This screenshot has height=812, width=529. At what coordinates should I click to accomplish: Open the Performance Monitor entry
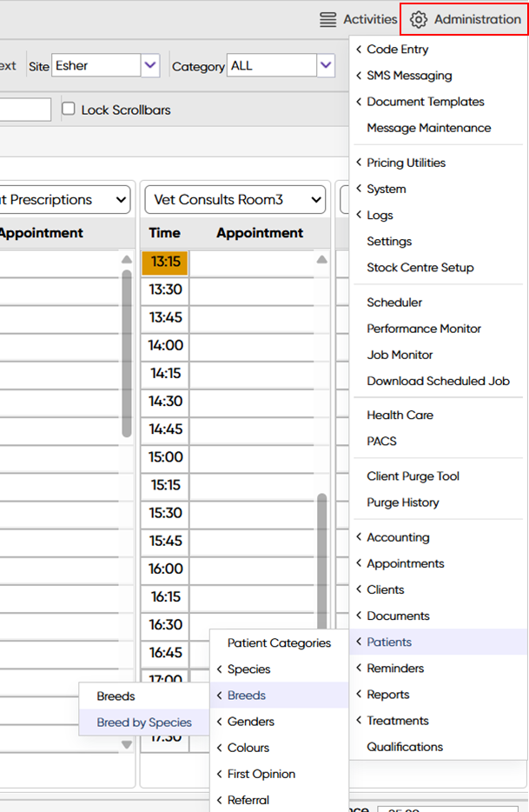click(423, 329)
